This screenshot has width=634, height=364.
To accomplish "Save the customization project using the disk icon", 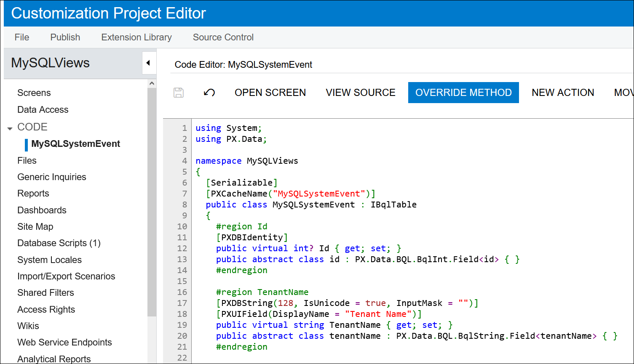I will tap(178, 93).
